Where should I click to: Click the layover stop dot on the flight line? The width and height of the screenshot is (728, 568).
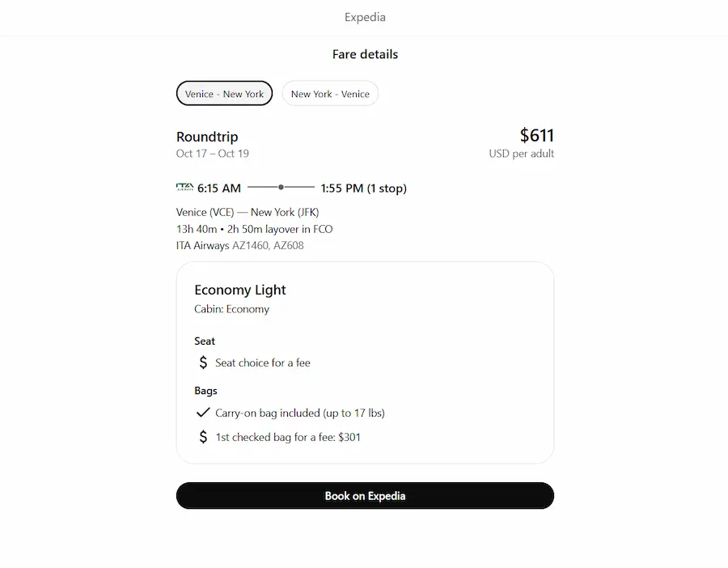[281, 187]
